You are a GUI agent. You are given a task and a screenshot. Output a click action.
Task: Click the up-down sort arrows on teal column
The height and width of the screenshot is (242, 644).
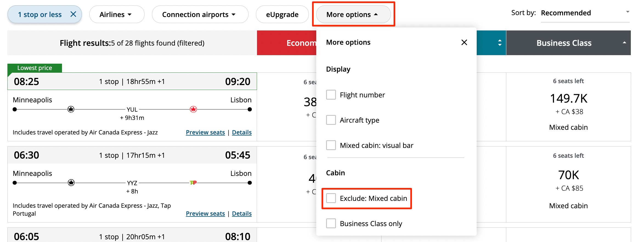click(x=499, y=43)
